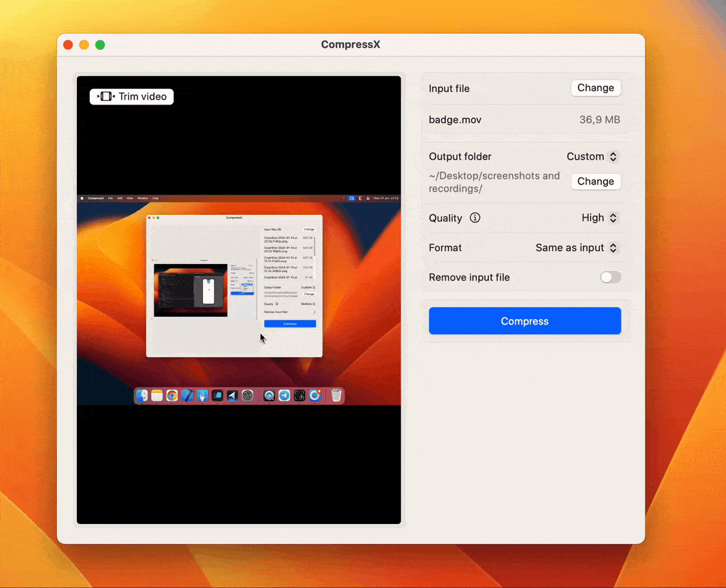Click Notes icon in the video preview dock
This screenshot has height=588, width=726.
click(157, 396)
